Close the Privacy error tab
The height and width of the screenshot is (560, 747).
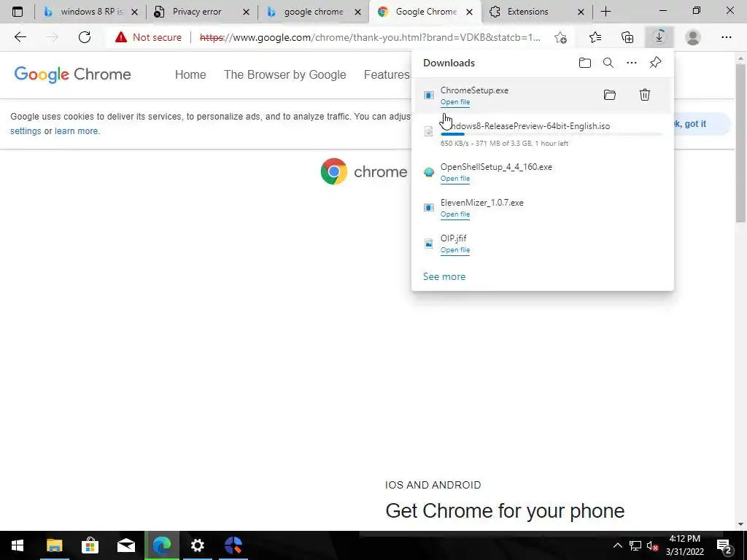246,12
